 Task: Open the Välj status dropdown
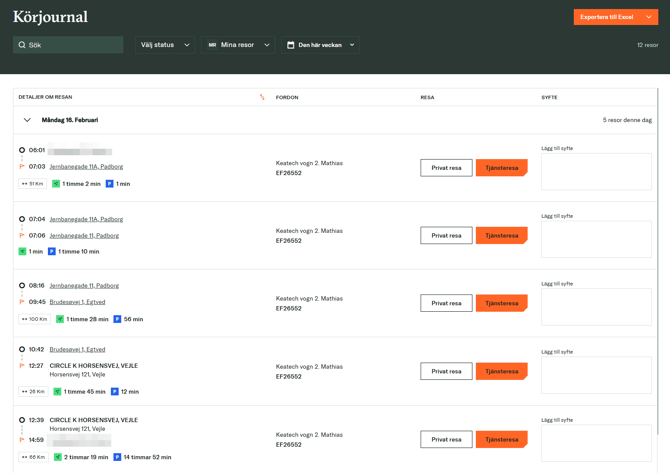(x=165, y=45)
